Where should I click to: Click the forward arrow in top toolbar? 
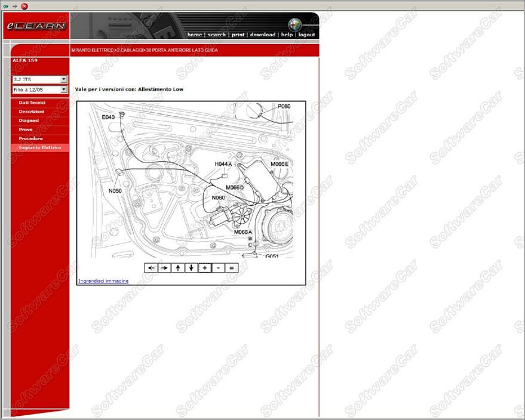tap(15, 6)
